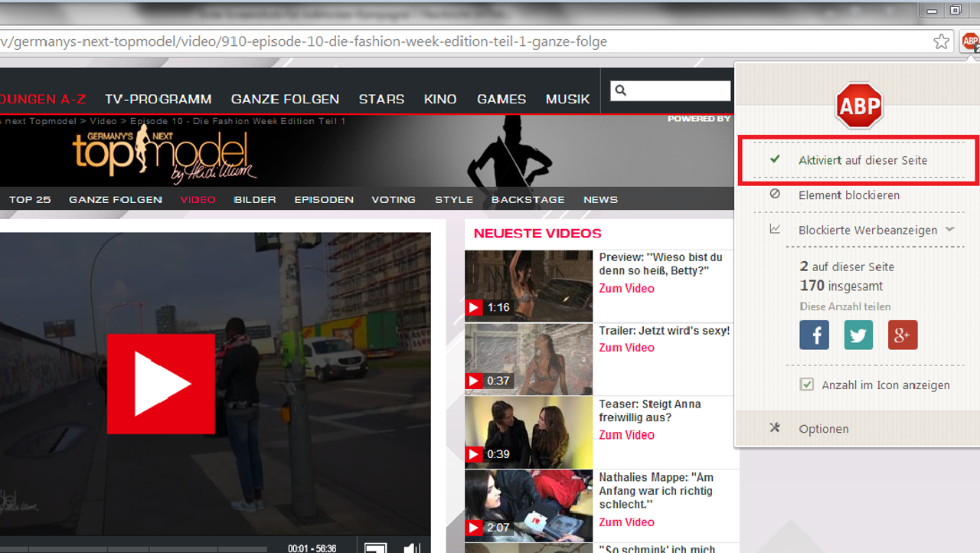Click 'Video' in breadcrumb trail
The height and width of the screenshot is (553, 980).
tap(103, 121)
